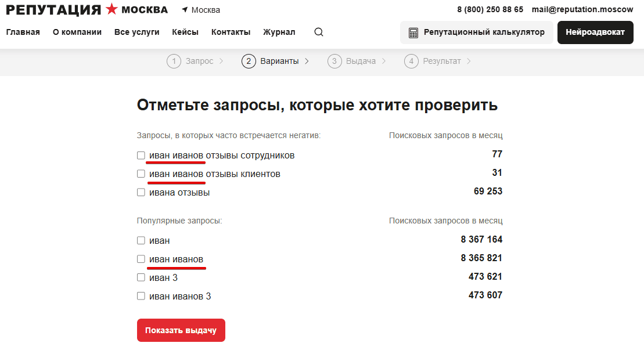The height and width of the screenshot is (361, 644).
Task: Click the chevron after the Результат step
Action: [469, 61]
